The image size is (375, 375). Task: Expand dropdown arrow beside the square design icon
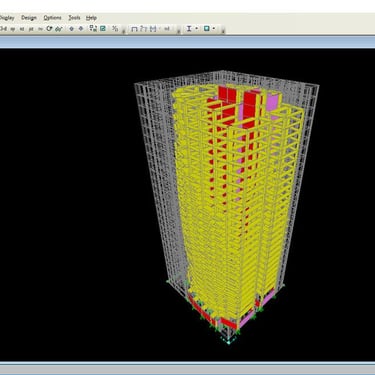pyautogui.click(x=214, y=29)
